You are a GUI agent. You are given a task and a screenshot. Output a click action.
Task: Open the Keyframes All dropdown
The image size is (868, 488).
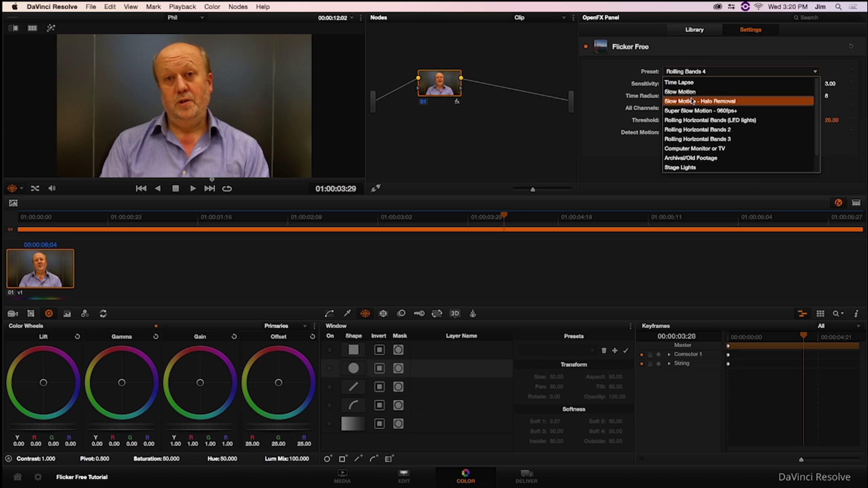click(x=839, y=326)
